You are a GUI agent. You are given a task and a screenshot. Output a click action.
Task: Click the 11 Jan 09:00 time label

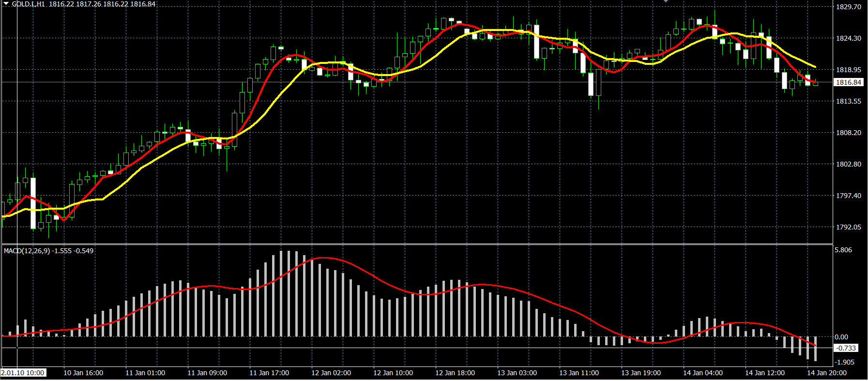click(x=207, y=373)
